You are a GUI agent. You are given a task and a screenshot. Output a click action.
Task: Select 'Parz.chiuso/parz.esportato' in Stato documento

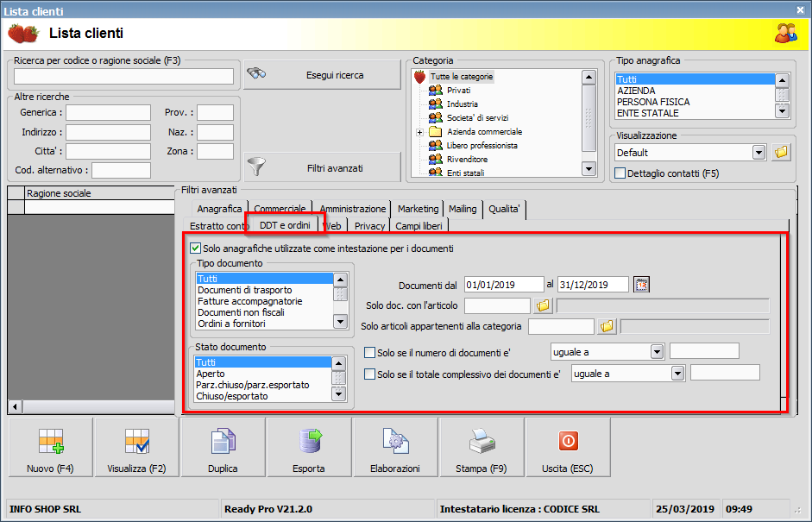(x=262, y=385)
